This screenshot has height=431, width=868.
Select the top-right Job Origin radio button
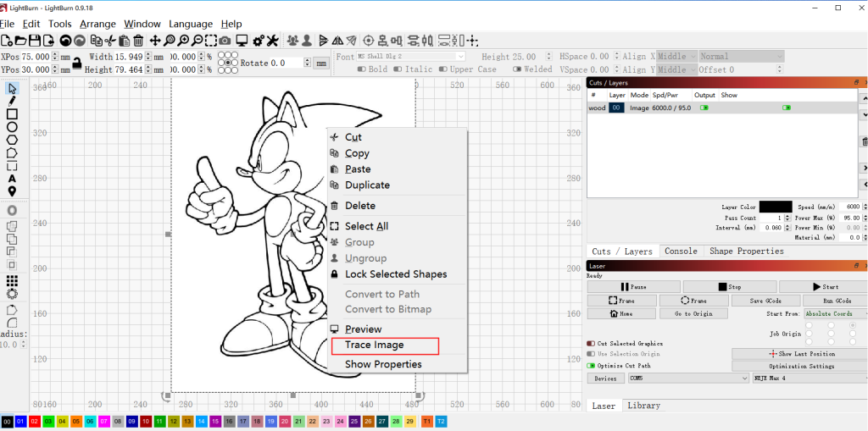coord(852,325)
